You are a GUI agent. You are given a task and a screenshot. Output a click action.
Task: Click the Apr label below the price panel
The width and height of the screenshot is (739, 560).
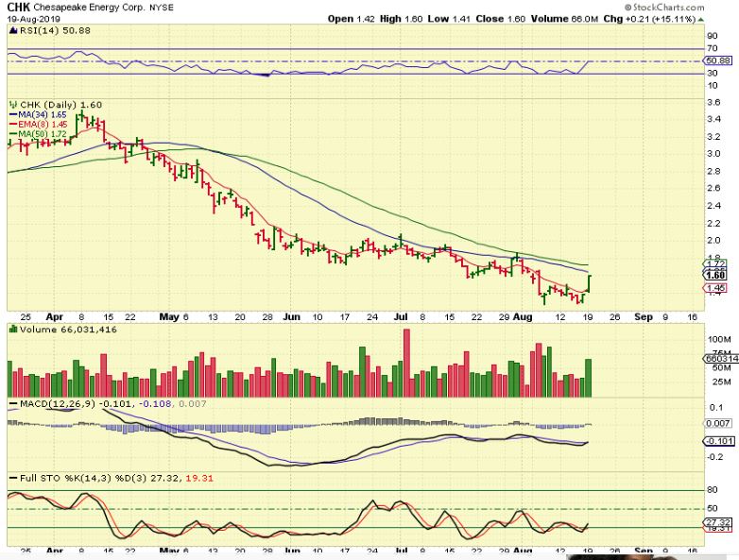coord(55,317)
